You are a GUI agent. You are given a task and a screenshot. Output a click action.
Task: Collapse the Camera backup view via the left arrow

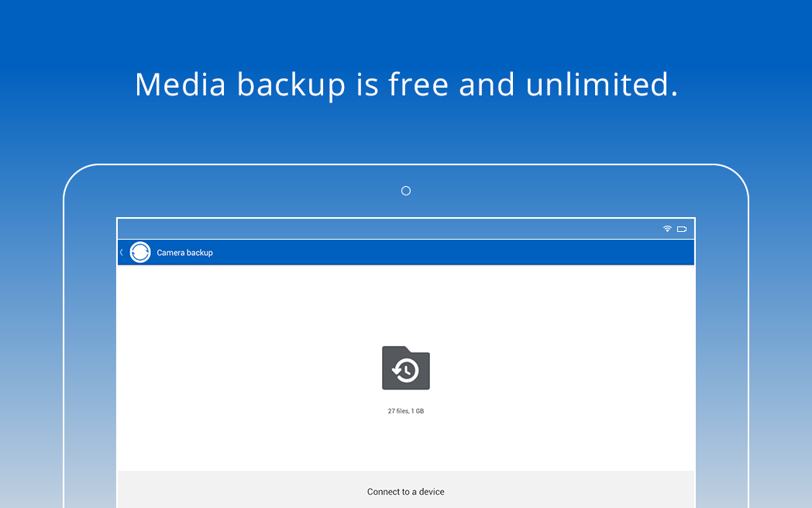pos(121,252)
